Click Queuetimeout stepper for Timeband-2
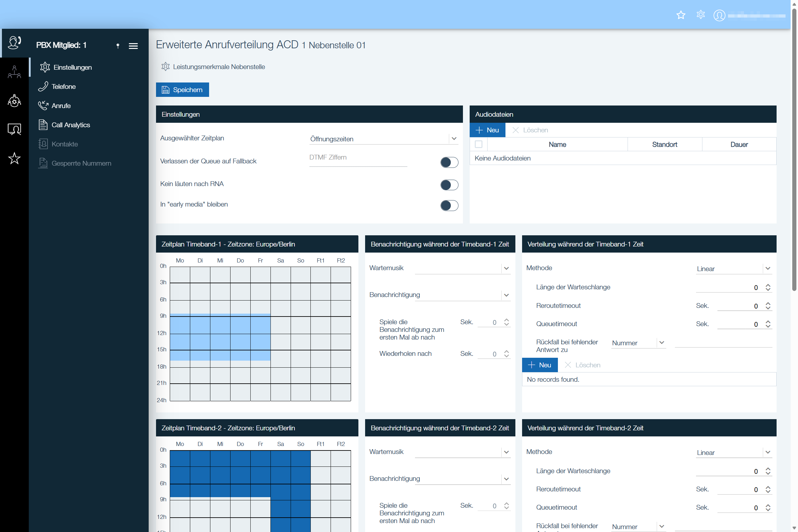Viewport: 798px width, 532px height. [768, 508]
